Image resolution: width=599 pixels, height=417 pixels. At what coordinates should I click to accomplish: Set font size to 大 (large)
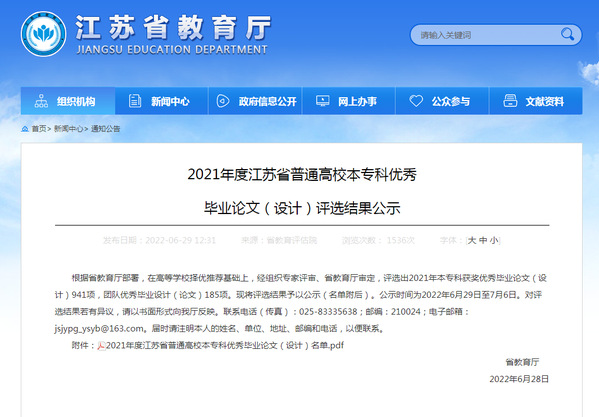(472, 240)
